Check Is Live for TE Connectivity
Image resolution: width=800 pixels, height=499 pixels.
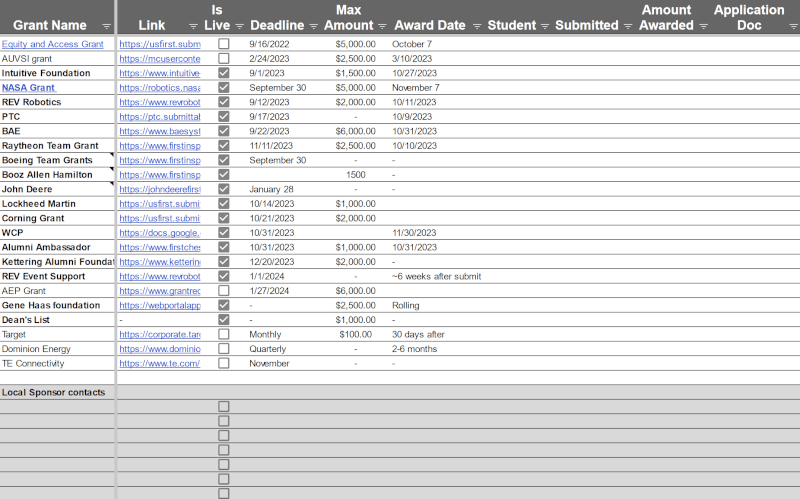pyautogui.click(x=223, y=363)
